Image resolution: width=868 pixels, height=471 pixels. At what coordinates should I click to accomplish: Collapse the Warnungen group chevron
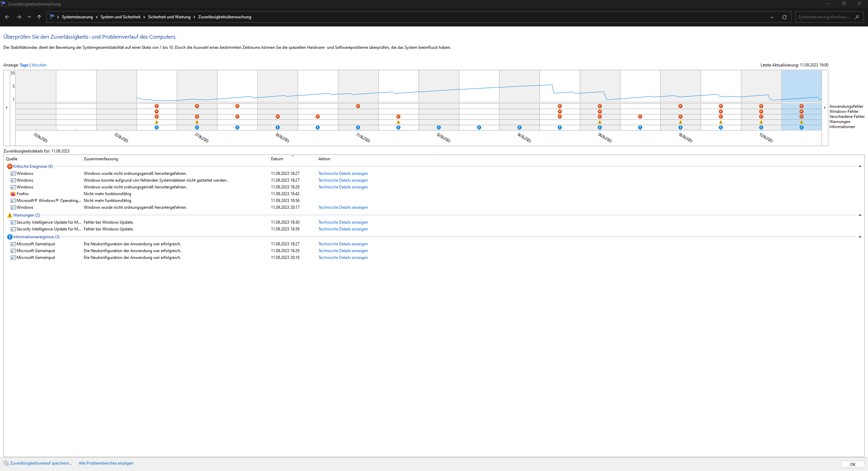[x=860, y=215]
